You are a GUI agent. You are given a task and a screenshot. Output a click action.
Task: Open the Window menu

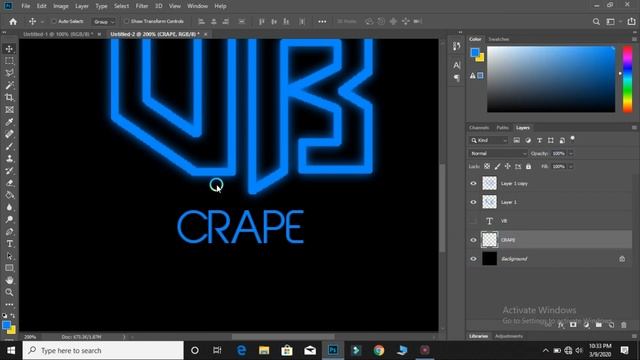[198, 6]
